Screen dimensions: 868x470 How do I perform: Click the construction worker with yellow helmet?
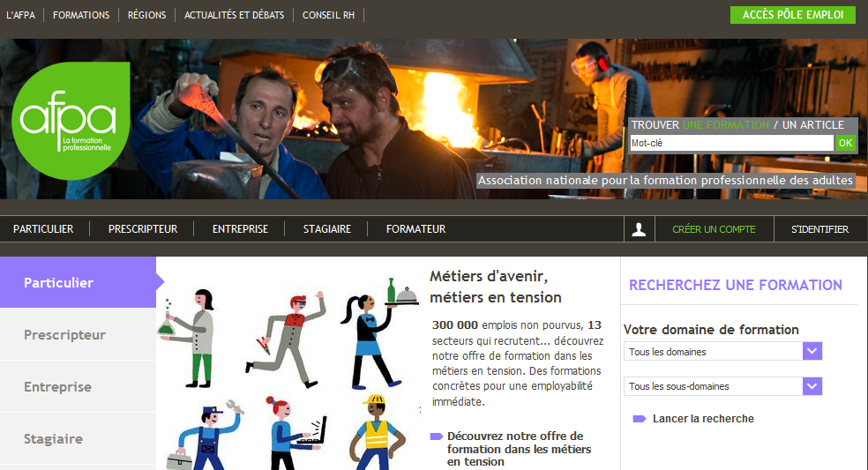click(x=377, y=432)
